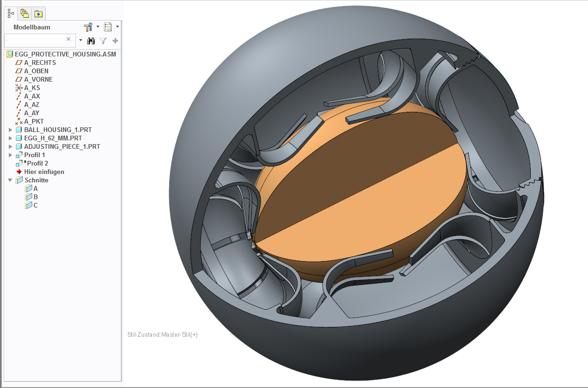Image resolution: width=588 pixels, height=388 pixels.
Task: Click Stil-Zustand:Master-Stil(+) status text
Action: [x=162, y=334]
